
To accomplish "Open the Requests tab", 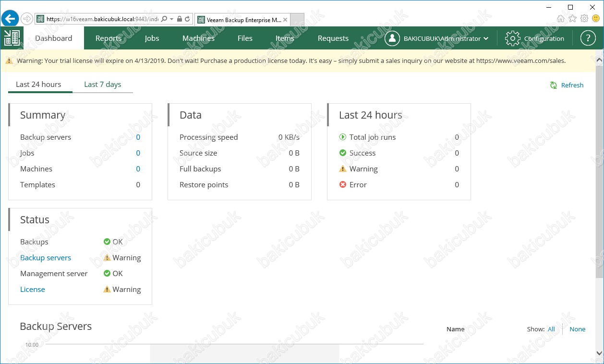I will 333,38.
